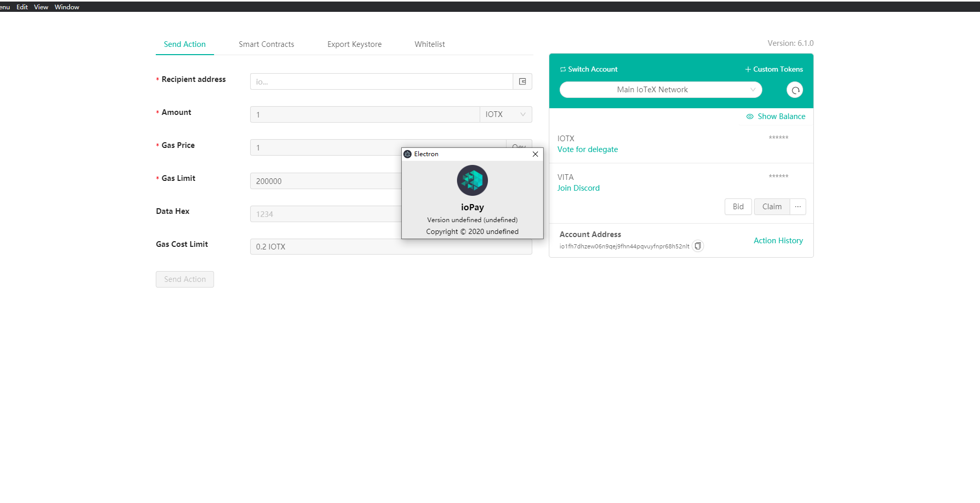The width and height of the screenshot is (980, 503).
Task: Open more options via the ellipsis beside Claim
Action: 798,207
